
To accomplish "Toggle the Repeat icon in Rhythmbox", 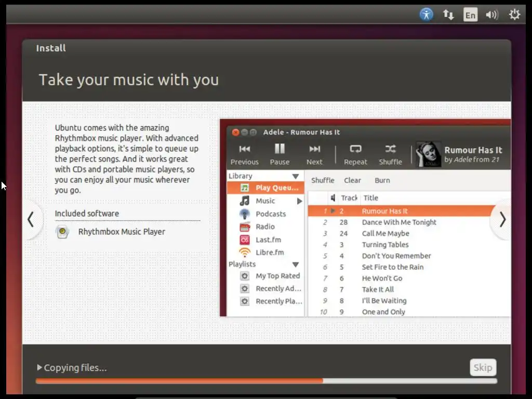I will point(355,149).
